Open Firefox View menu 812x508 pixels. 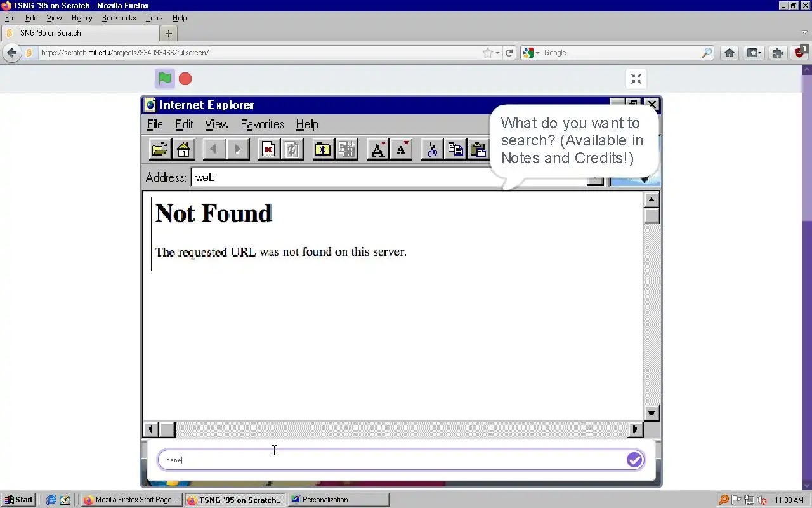coord(55,18)
